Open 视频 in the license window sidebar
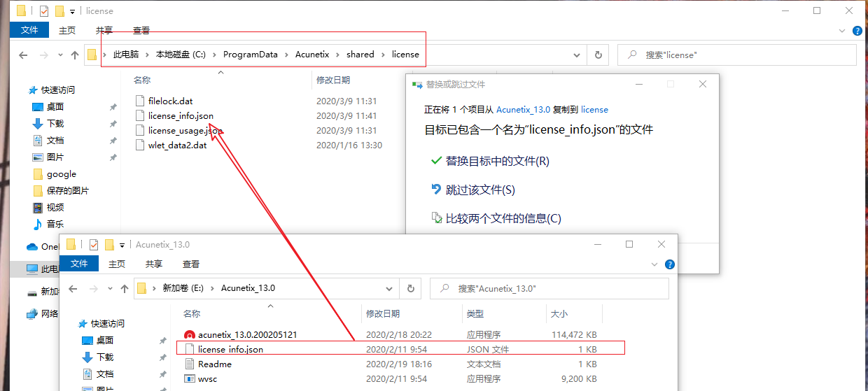Image resolution: width=868 pixels, height=391 pixels. pos(55,208)
